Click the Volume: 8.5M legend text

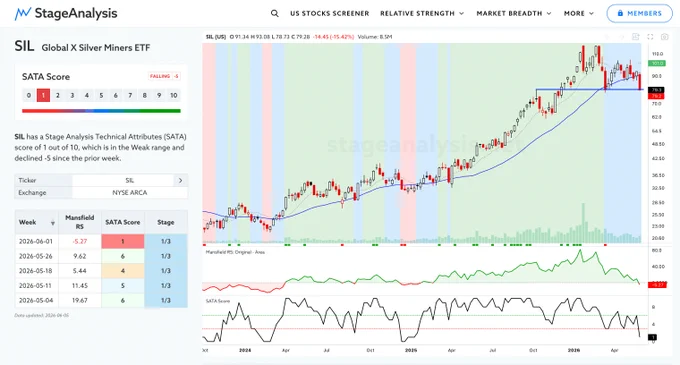(x=375, y=37)
